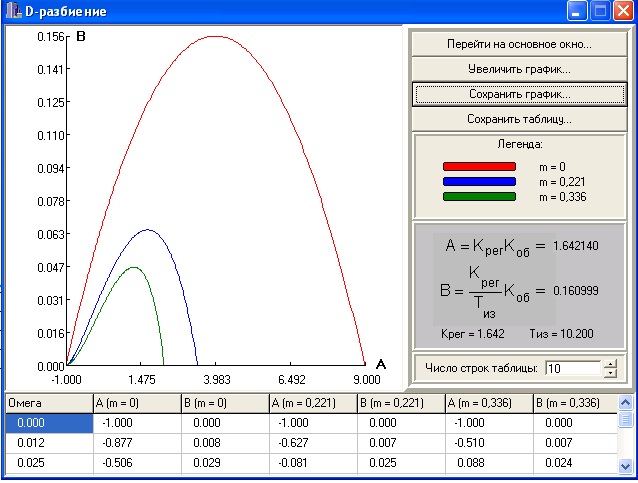Image resolution: width=638 pixels, height=483 pixels.
Task: Decrease table row count with down arrow
Action: click(610, 373)
